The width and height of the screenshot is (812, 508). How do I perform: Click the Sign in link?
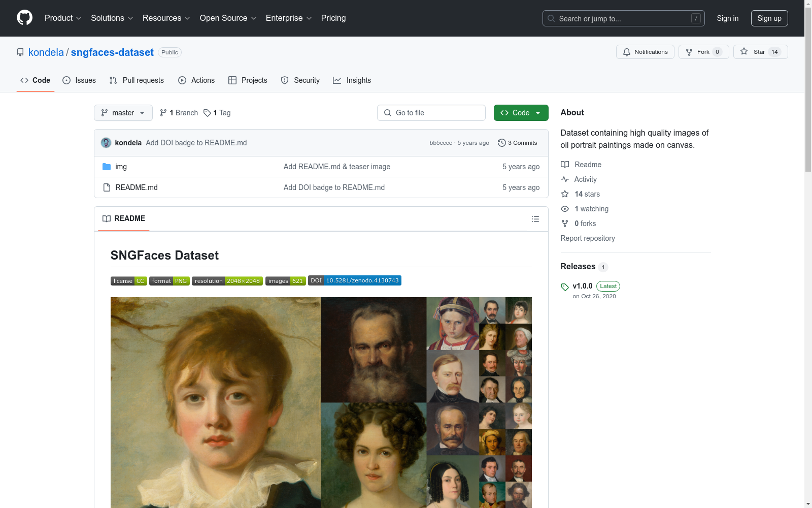tap(728, 18)
